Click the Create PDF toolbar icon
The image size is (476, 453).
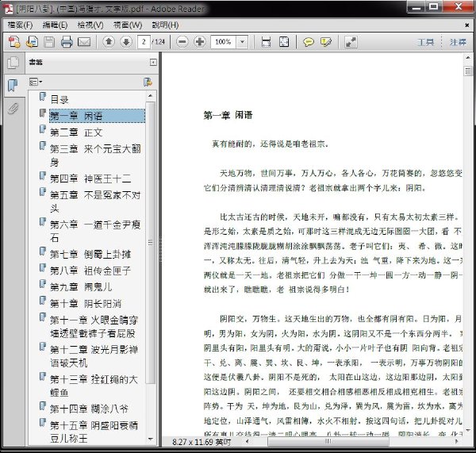click(x=14, y=42)
